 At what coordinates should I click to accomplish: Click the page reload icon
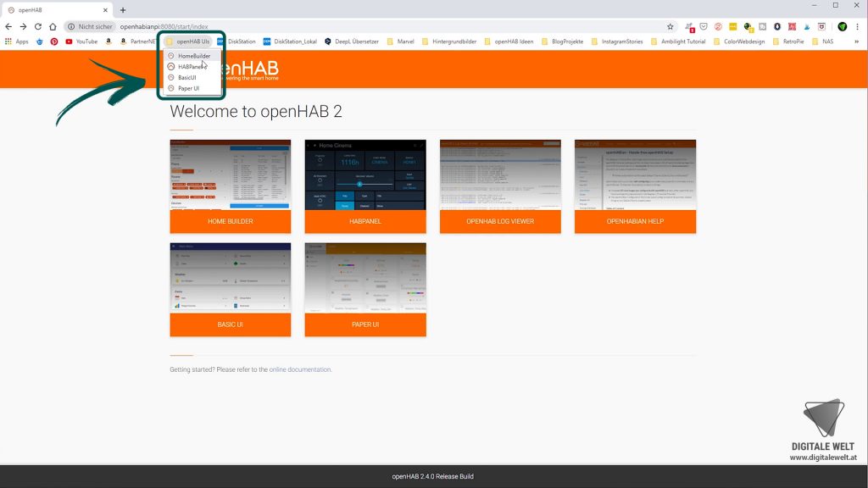[x=38, y=26]
